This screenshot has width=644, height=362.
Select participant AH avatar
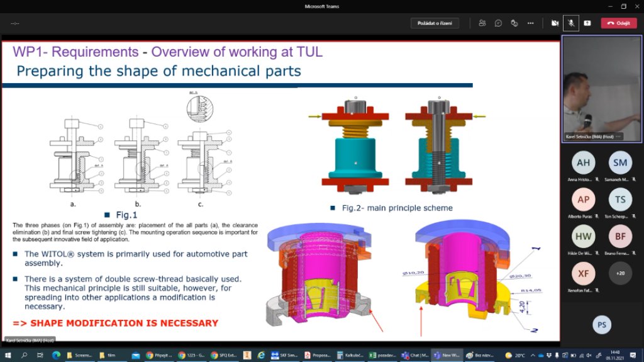[583, 162]
